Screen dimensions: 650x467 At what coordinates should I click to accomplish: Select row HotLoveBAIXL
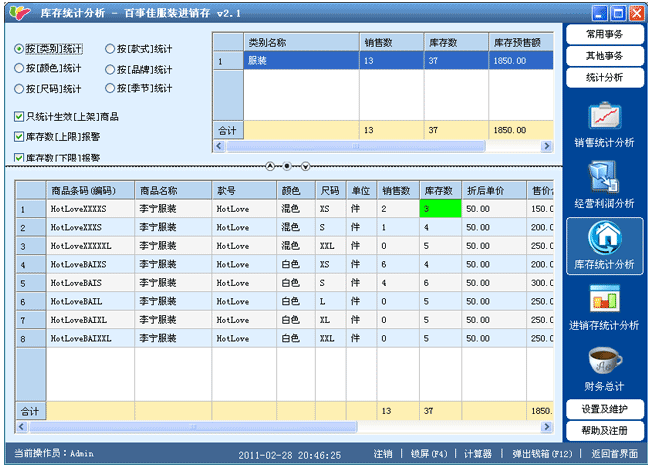tap(285, 319)
